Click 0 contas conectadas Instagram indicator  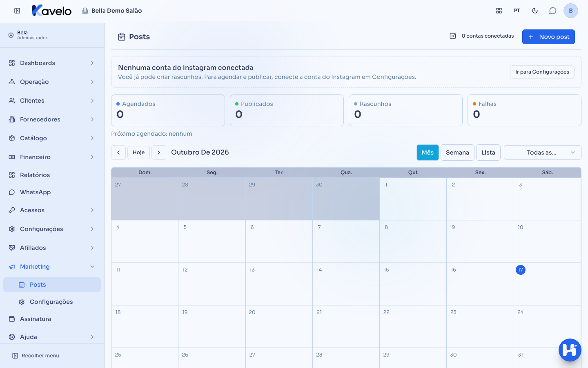[482, 36]
